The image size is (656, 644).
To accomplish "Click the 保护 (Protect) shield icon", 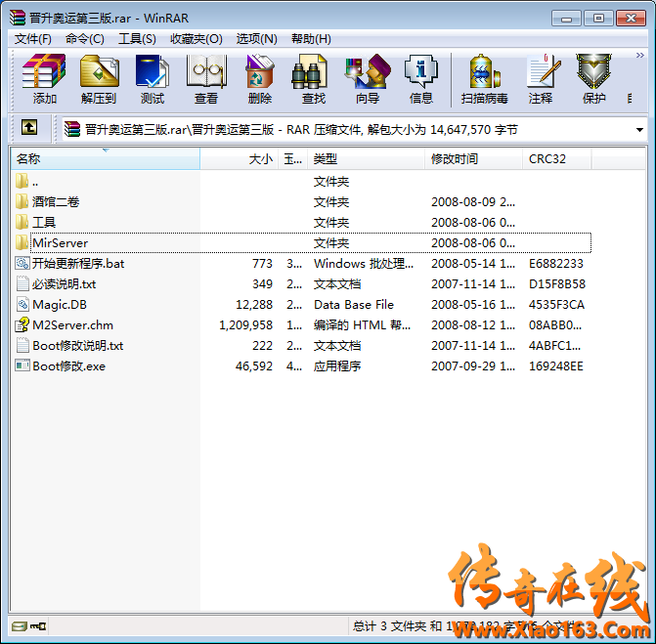I will pyautogui.click(x=593, y=79).
